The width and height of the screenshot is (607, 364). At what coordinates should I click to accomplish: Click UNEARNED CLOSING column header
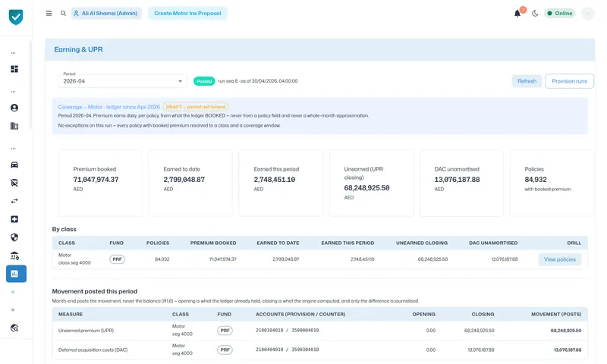[x=422, y=243]
